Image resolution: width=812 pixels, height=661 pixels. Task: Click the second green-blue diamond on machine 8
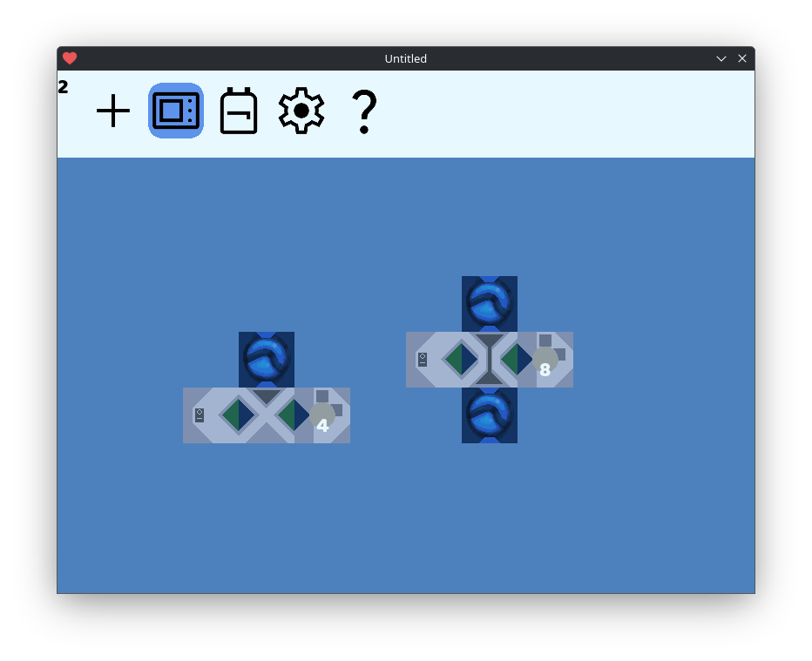(x=517, y=359)
